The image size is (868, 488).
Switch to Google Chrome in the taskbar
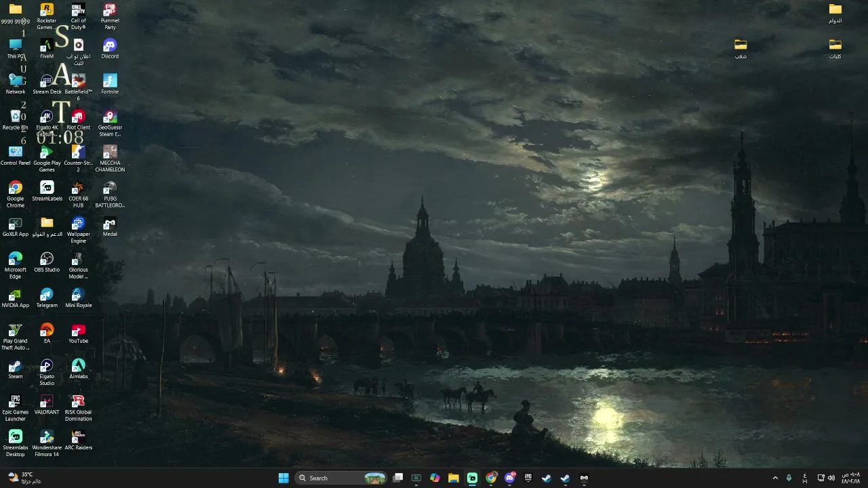pos(492,478)
